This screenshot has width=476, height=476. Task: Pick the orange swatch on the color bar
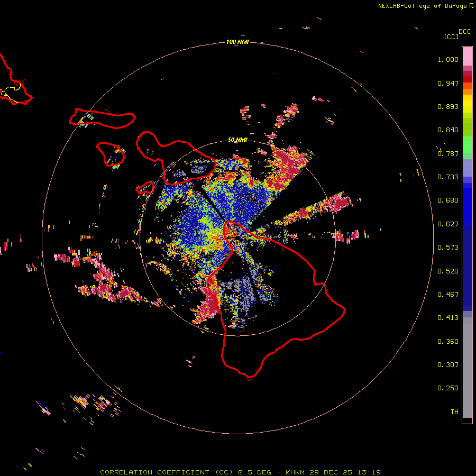467,91
